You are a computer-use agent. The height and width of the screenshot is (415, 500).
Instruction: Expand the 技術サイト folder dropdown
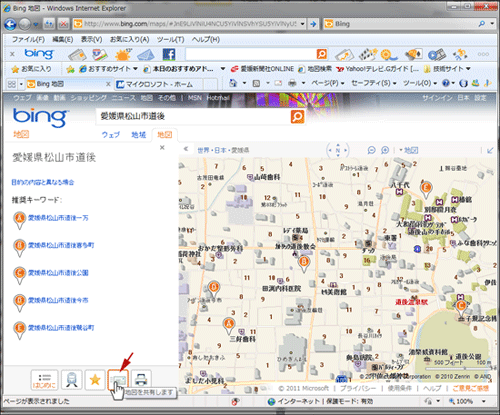(x=468, y=69)
